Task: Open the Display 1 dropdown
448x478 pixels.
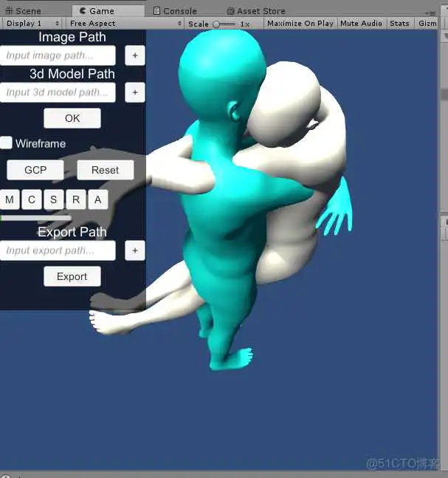Action: pos(32,24)
